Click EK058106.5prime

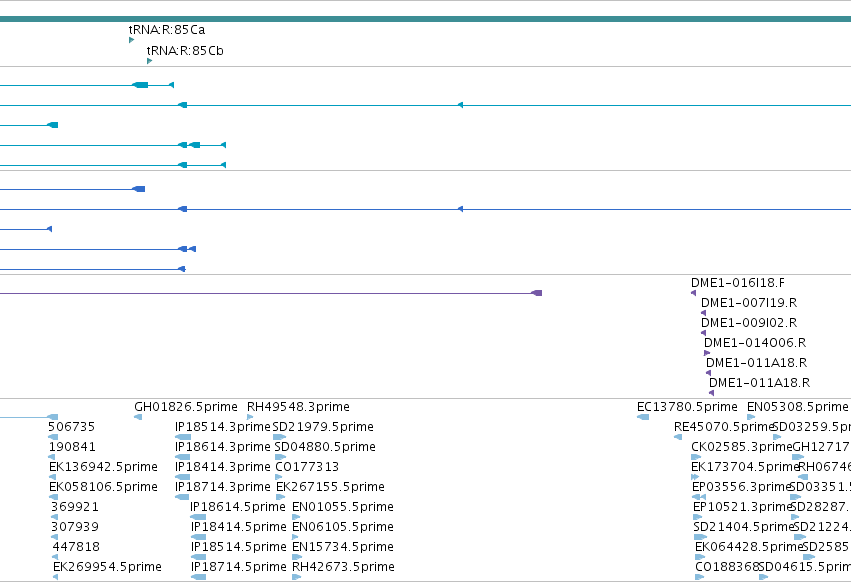tap(103, 487)
